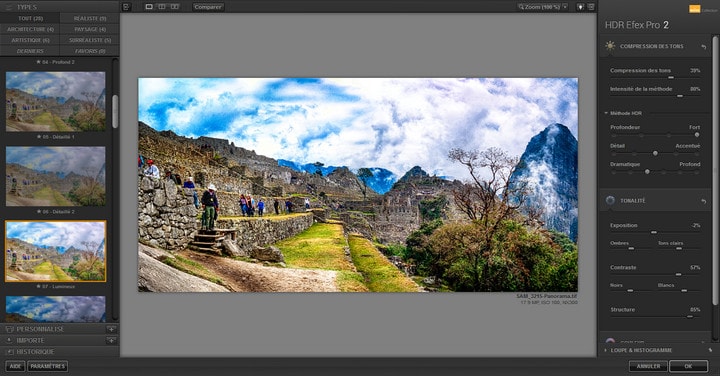Hide the left presets panel icon
720x376 pixels.
click(126, 7)
